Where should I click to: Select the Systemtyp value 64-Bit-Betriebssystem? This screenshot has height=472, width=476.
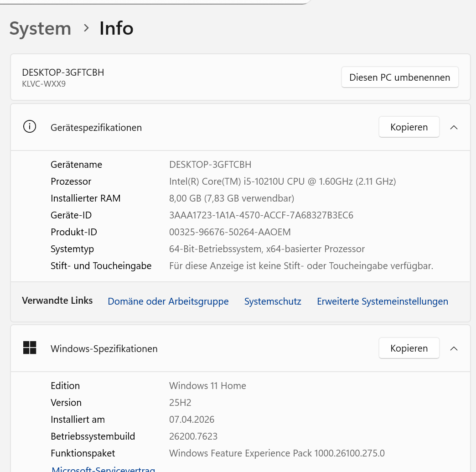pos(267,249)
